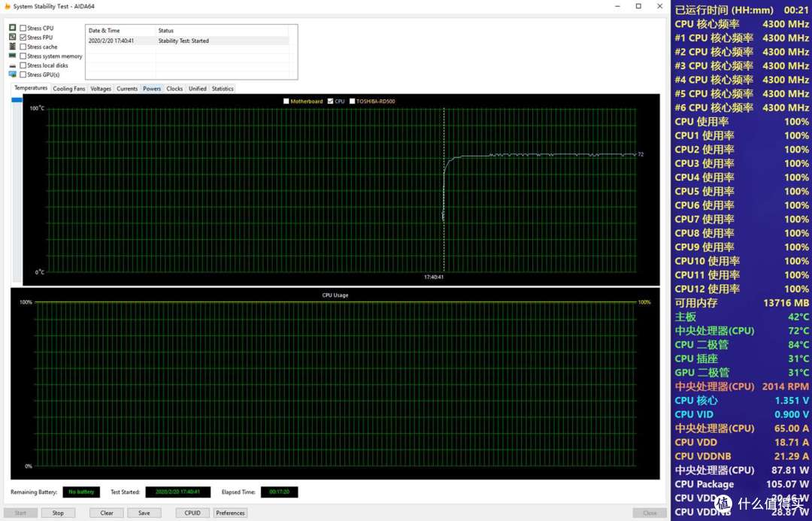Click the '可用内存' memory row

pyautogui.click(x=741, y=302)
